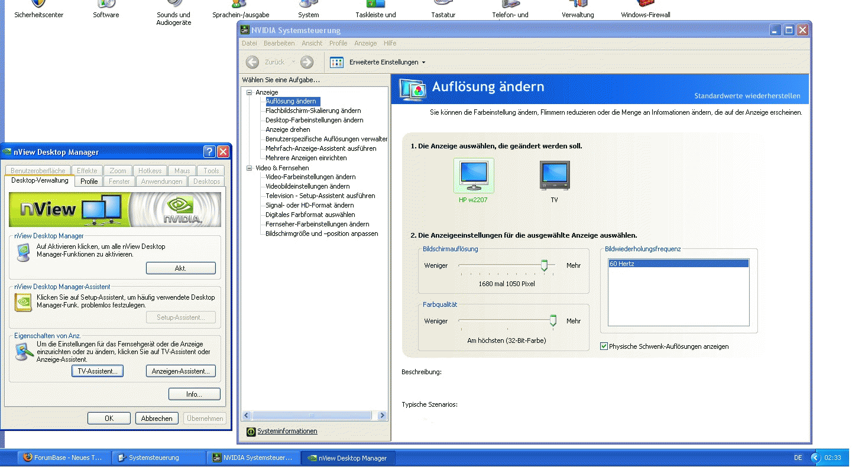Collapse the Anzeige tree node
The width and height of the screenshot is (868, 467).
(x=249, y=92)
